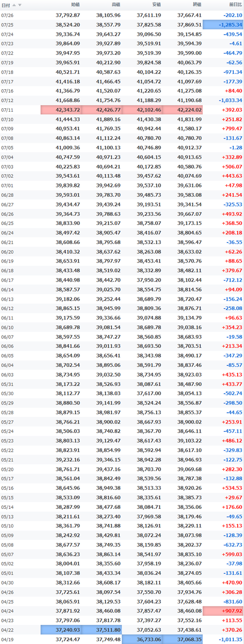
Task: Select the highlighted low price 36,733.06
Action: 142,640
